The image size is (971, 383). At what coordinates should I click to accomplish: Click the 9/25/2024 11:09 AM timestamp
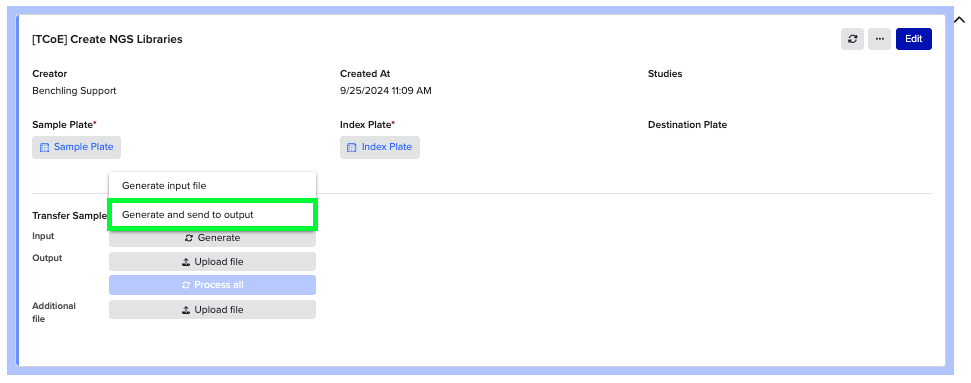pos(386,90)
